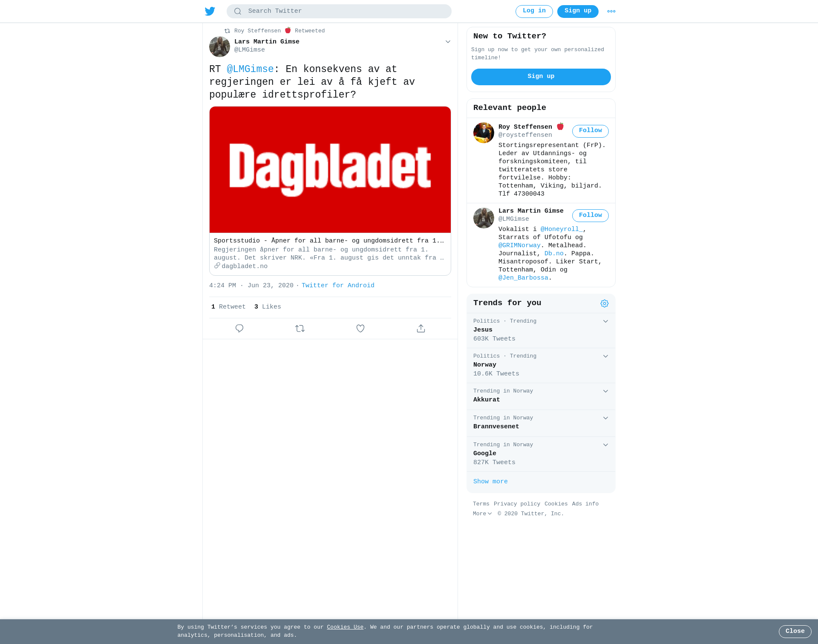This screenshot has width=818, height=644.
Task: Follow Roy Steffensen
Action: [590, 131]
